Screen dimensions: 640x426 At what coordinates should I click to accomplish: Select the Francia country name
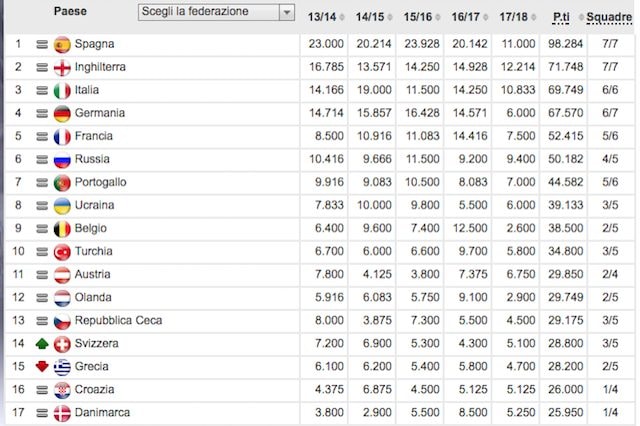tap(95, 136)
